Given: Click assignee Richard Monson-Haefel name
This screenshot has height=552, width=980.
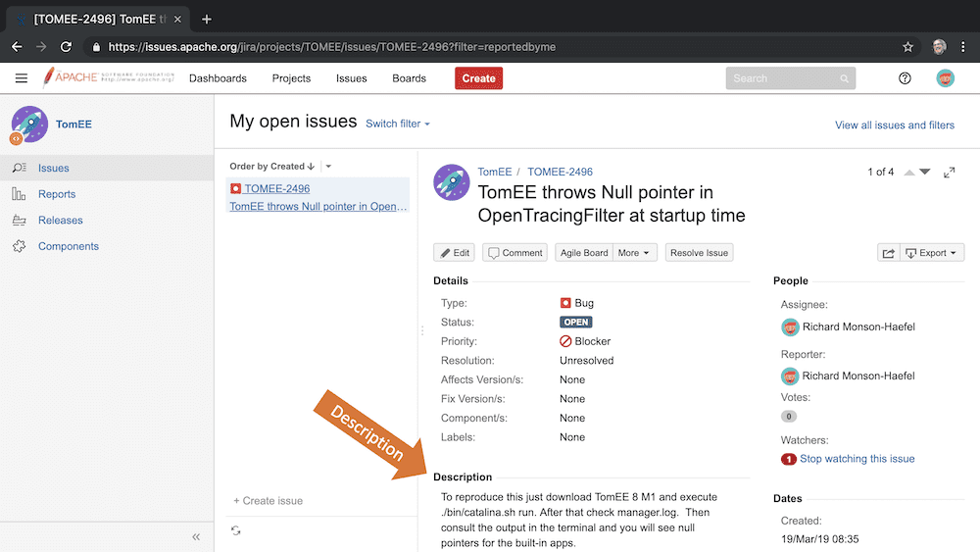Looking at the screenshot, I should coord(858,326).
